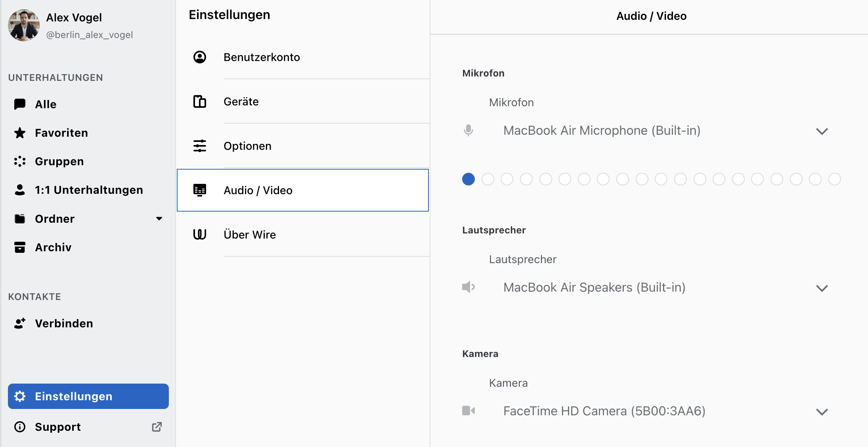This screenshot has height=447, width=868.
Task: Open the Archiv list
Action: [88, 247]
